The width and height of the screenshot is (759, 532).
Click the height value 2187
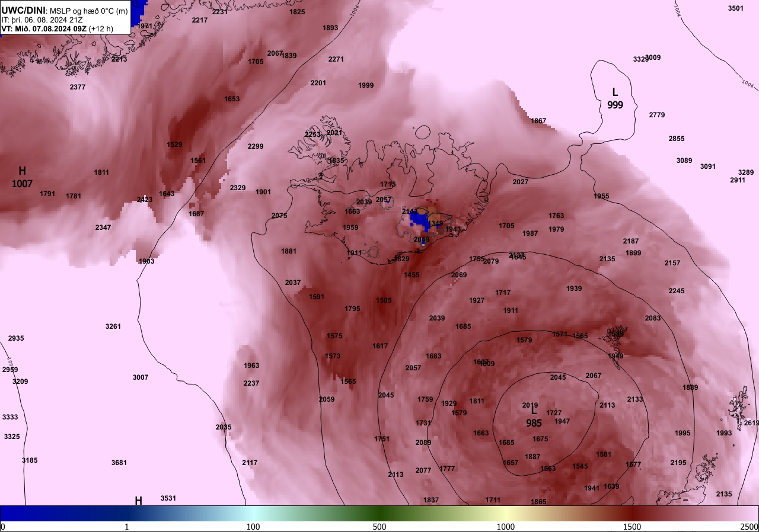coord(631,241)
